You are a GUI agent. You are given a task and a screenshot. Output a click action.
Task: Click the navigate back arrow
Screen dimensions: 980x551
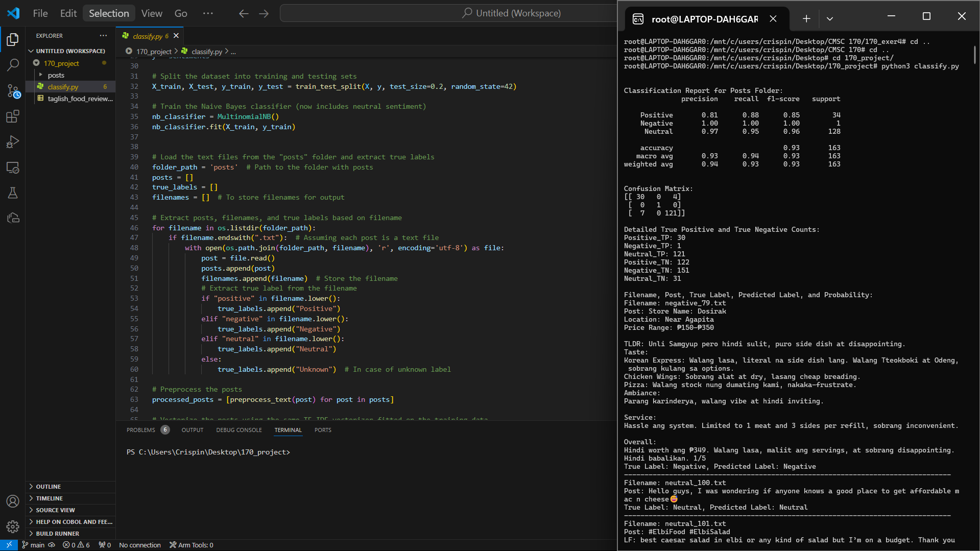(244, 14)
